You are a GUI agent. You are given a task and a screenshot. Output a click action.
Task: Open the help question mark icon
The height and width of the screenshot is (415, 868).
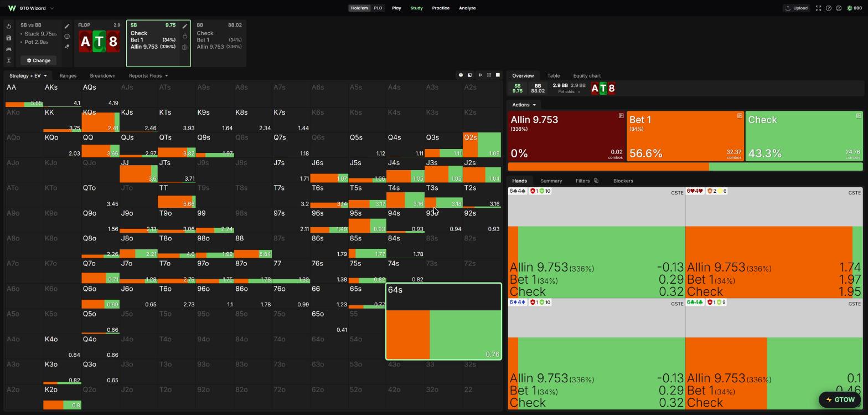(829, 8)
